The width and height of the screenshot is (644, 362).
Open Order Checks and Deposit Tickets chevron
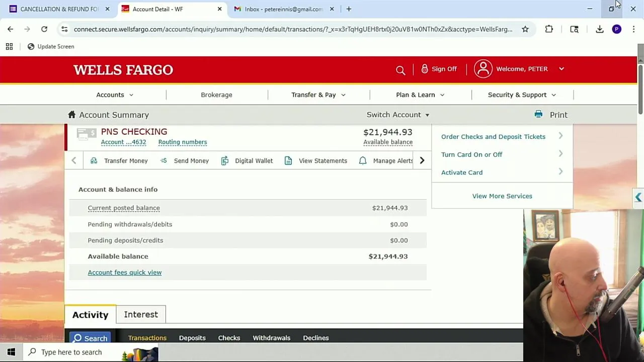pos(560,136)
